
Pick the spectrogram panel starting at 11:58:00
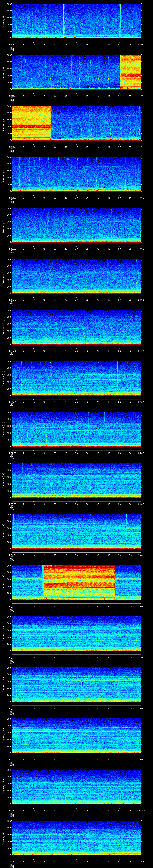tap(76, 736)
